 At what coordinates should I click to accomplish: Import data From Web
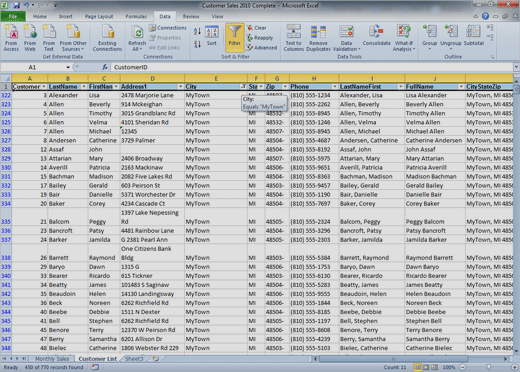30,38
